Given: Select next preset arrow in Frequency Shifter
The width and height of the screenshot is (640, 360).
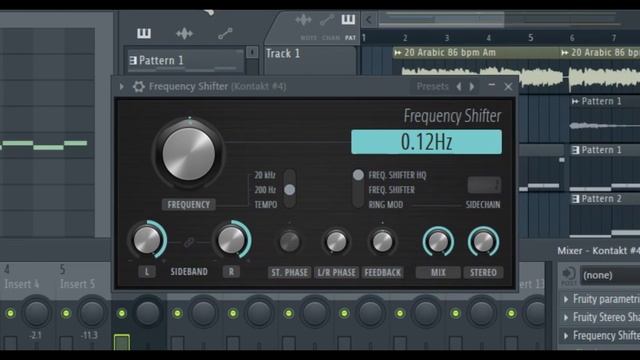Looking at the screenshot, I should click(x=472, y=87).
